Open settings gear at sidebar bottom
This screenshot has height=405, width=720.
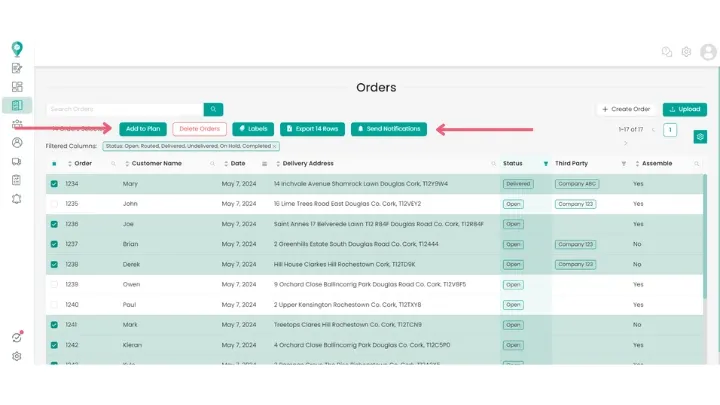(x=17, y=356)
